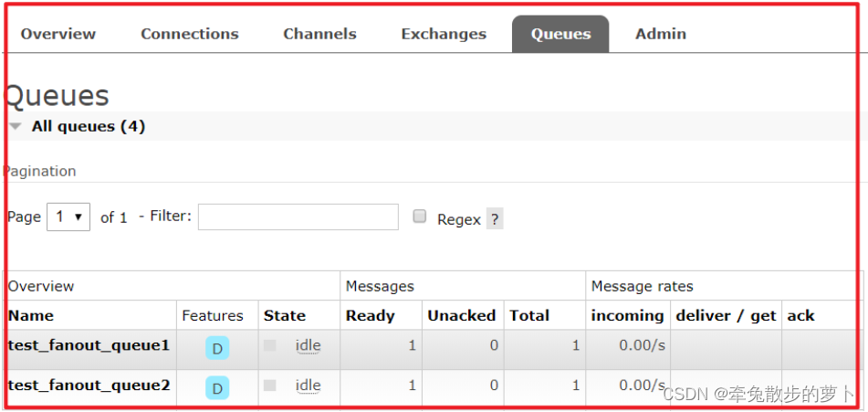Open the Regex help question mark
This screenshot has height=412, width=868.
click(x=495, y=218)
